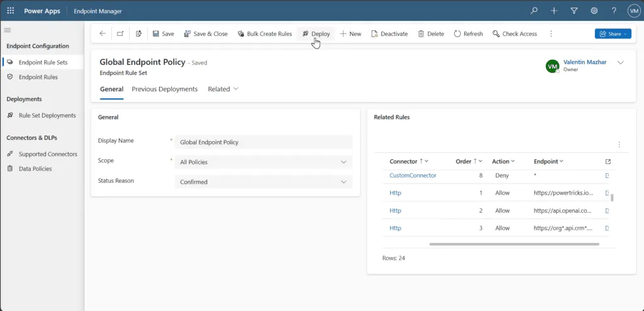Screen dimensions: 644x311
Task: Click the pop-out icon in grid header
Action: [608, 162]
